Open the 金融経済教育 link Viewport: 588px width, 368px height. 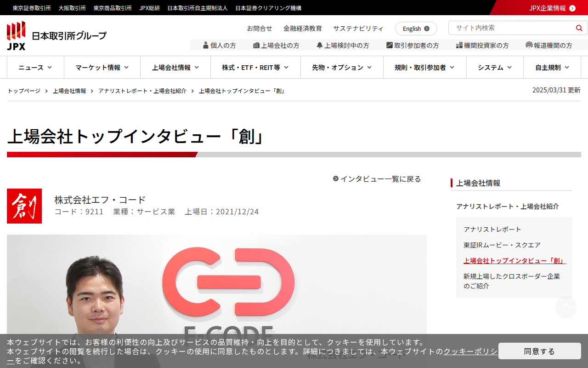pyautogui.click(x=303, y=28)
